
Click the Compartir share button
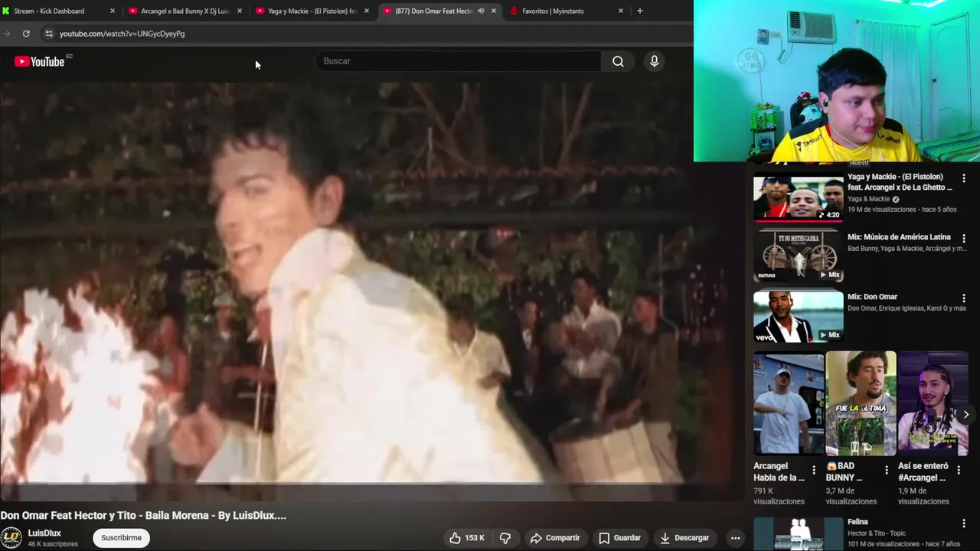point(555,538)
